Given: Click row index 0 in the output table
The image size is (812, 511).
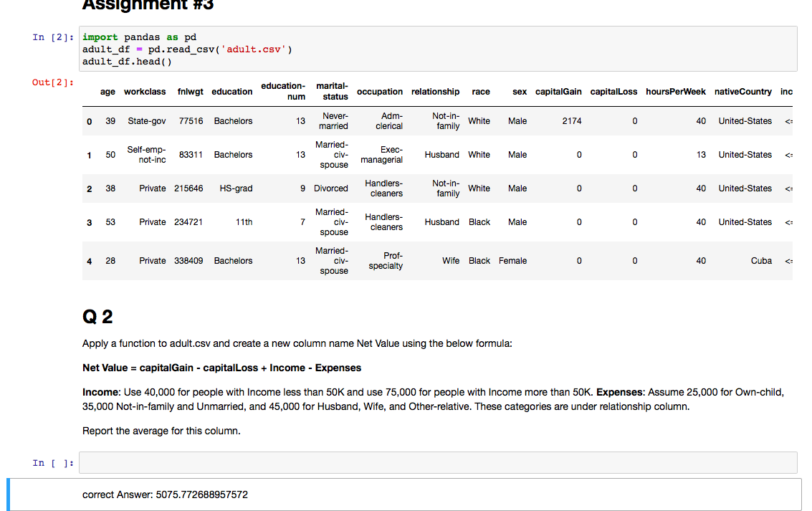Looking at the screenshot, I should [x=89, y=121].
